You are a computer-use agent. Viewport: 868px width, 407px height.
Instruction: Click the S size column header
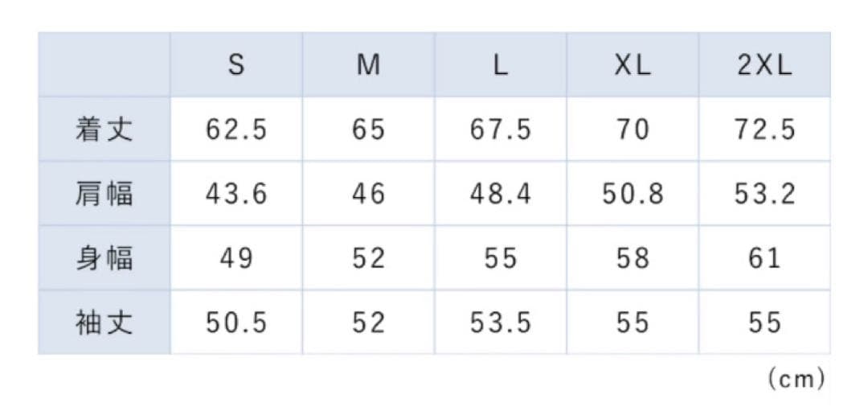pyautogui.click(x=235, y=65)
